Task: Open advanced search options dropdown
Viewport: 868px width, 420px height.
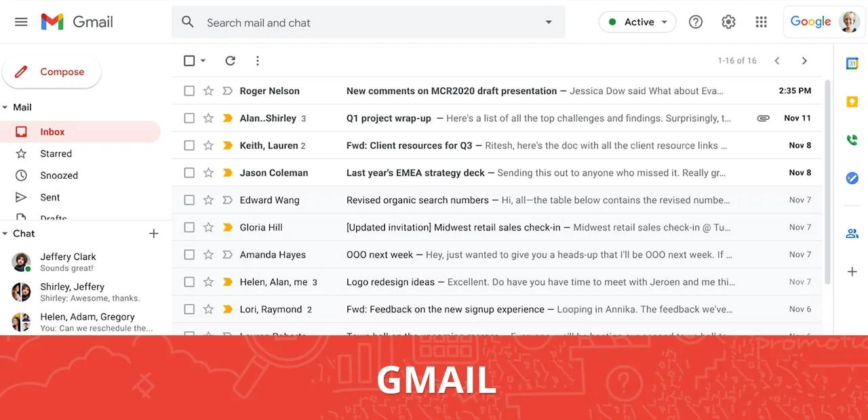Action: 549,22
